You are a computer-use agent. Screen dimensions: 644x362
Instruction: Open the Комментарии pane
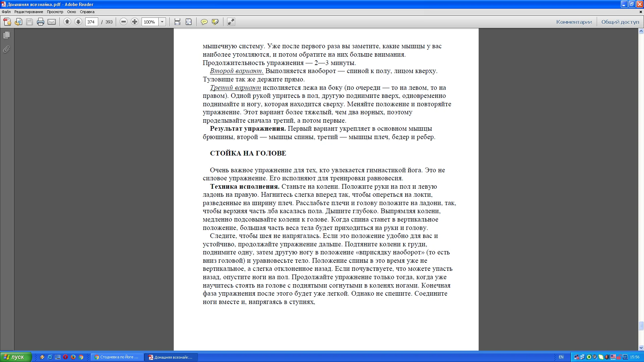(x=574, y=22)
